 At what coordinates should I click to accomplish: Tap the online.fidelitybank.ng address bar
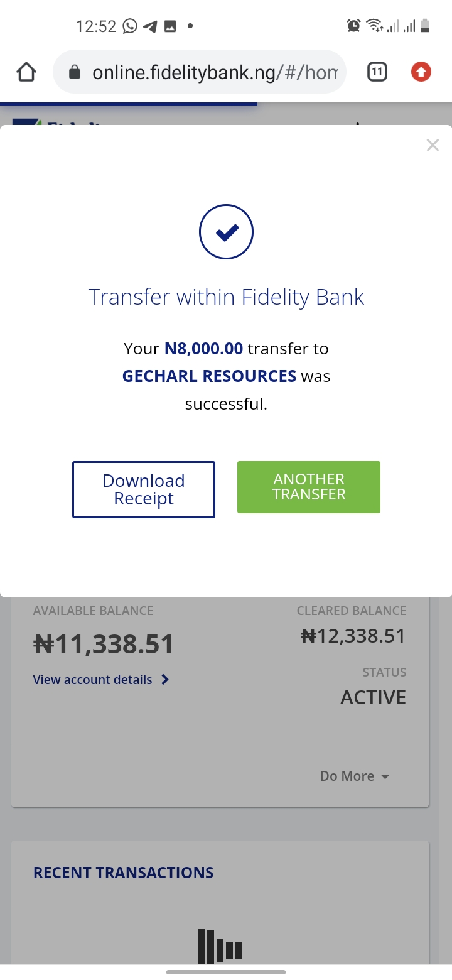213,73
